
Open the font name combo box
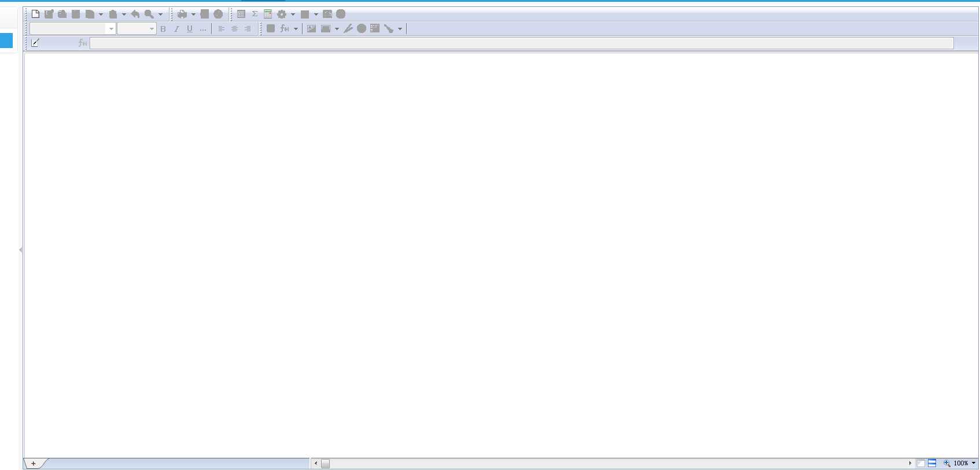click(x=72, y=29)
